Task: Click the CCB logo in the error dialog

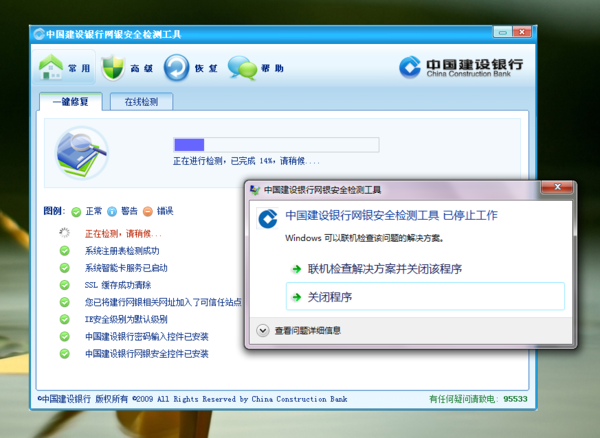Action: point(267,219)
